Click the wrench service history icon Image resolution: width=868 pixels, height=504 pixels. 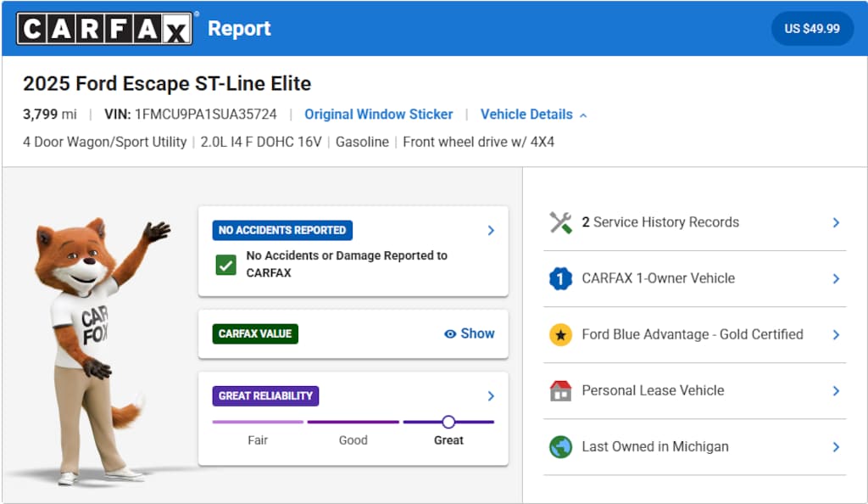560,222
